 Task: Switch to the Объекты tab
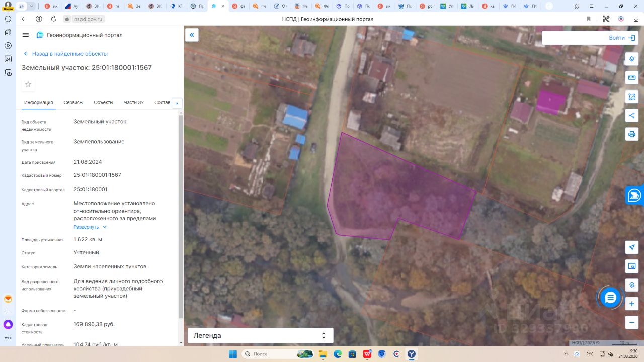103,102
